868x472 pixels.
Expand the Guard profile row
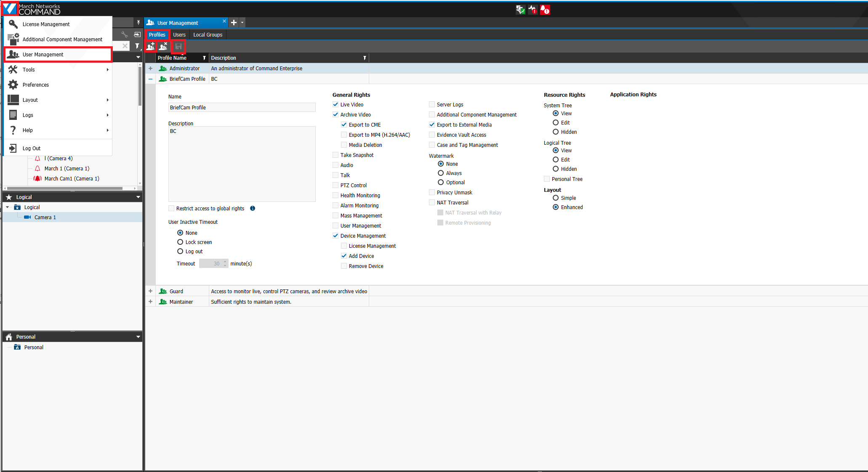coord(150,291)
